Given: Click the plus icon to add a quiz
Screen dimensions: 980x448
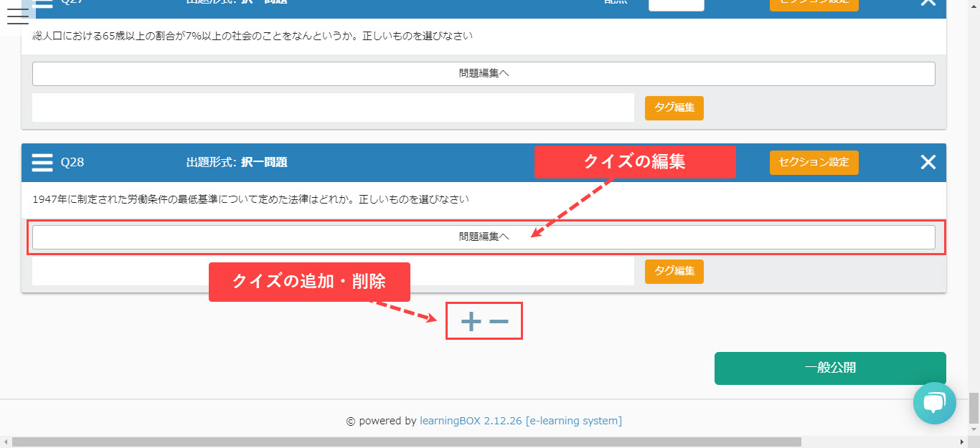Looking at the screenshot, I should coord(471,322).
